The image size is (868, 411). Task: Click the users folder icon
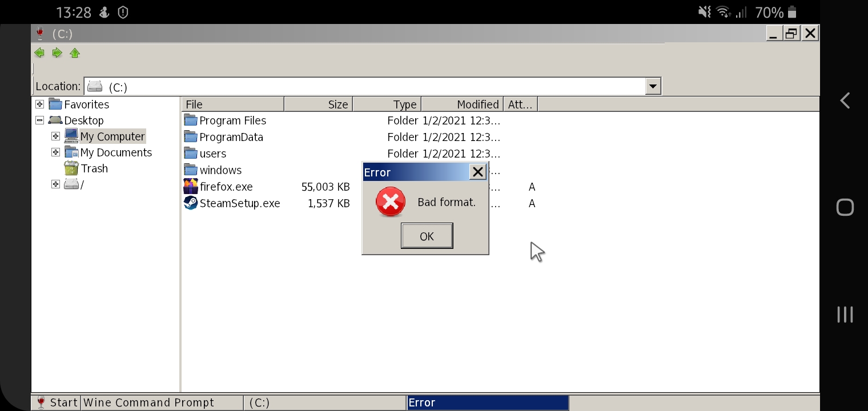click(x=191, y=154)
